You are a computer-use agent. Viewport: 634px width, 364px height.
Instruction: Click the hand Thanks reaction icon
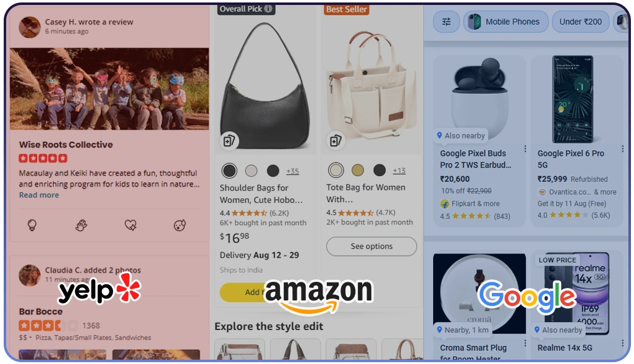(x=82, y=225)
